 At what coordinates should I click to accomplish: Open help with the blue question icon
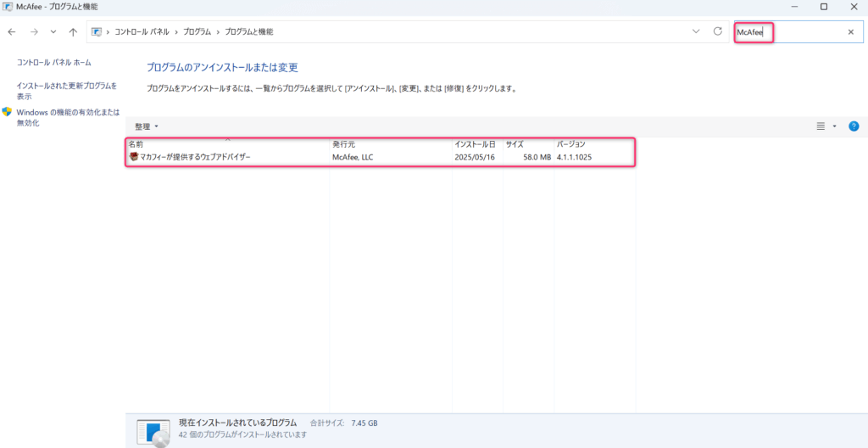click(x=854, y=126)
